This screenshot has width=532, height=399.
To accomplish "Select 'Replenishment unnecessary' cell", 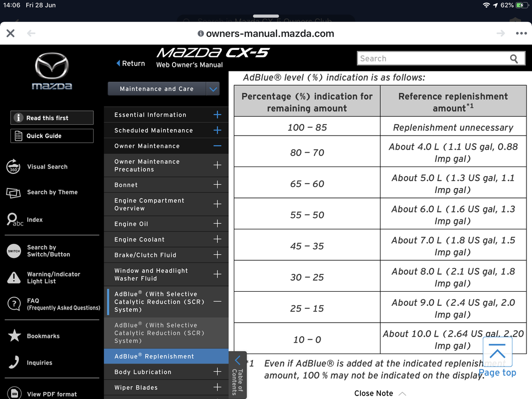I will click(x=453, y=127).
